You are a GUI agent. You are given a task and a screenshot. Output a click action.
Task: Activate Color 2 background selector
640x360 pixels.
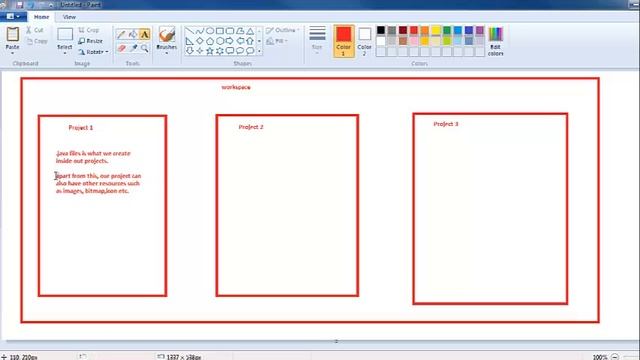pos(364,41)
